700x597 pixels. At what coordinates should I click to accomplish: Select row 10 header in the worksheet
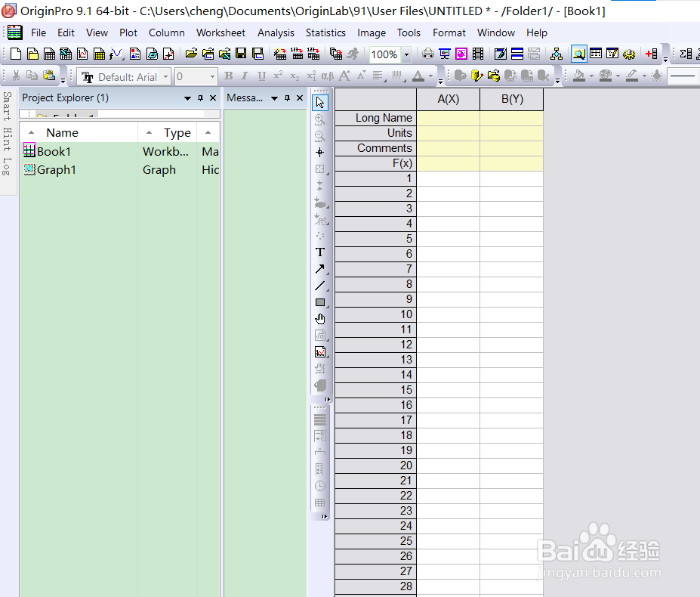point(375,314)
